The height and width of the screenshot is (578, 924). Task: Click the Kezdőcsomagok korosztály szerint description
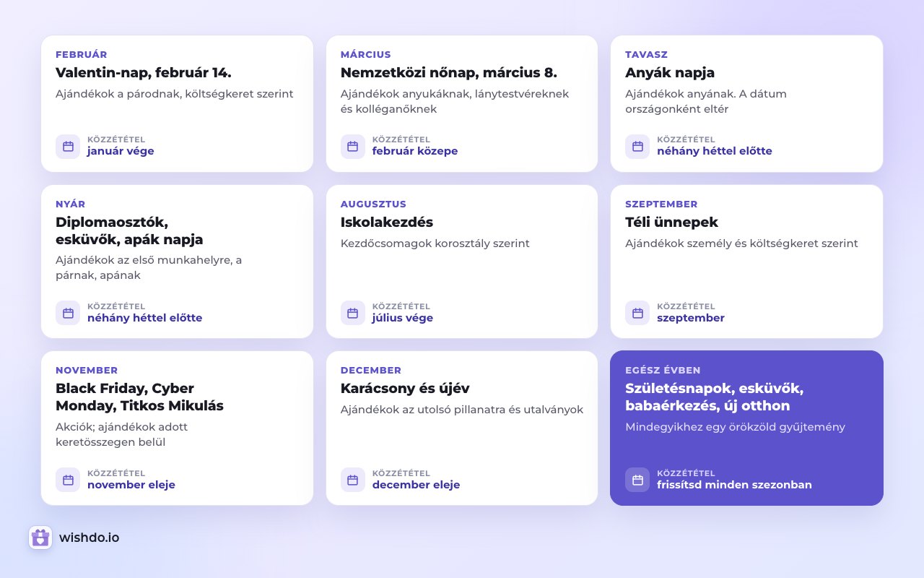435,243
